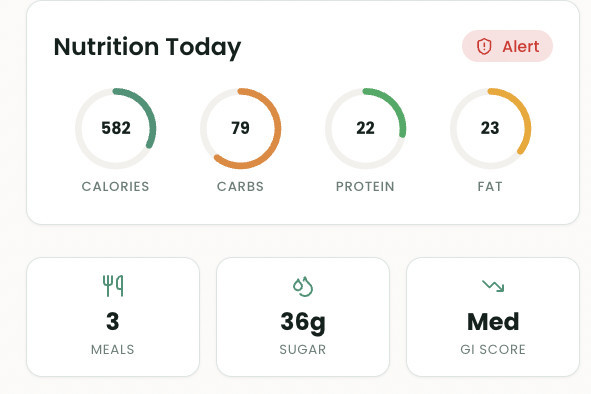Screen dimensions: 591x394
Task: Select the orange Carbs progress ring
Action: pyautogui.click(x=240, y=128)
